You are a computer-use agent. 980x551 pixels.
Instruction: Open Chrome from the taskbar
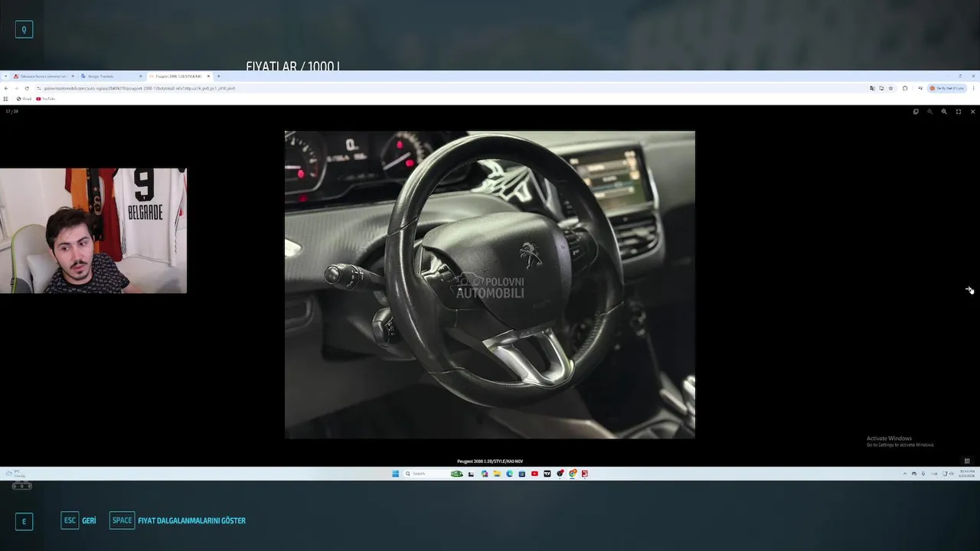572,474
